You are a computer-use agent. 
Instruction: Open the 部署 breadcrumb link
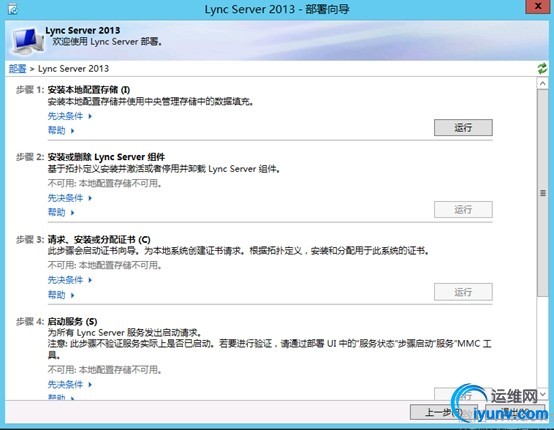pos(17,69)
